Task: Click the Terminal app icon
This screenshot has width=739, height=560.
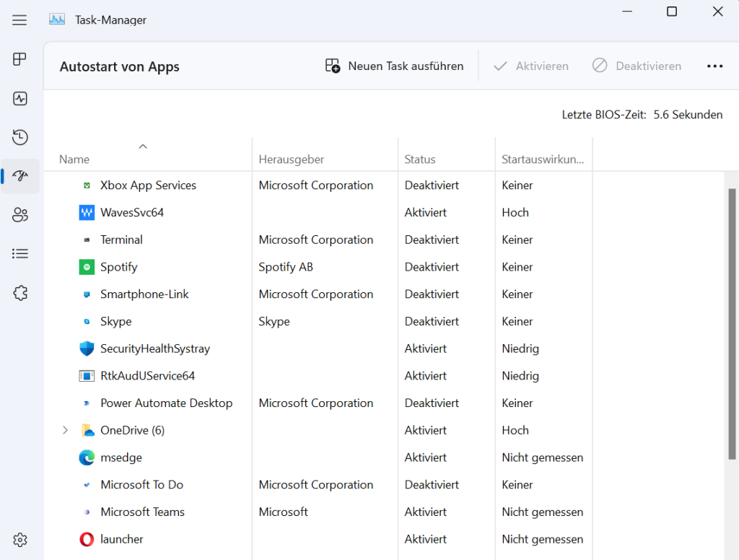Action: click(87, 240)
